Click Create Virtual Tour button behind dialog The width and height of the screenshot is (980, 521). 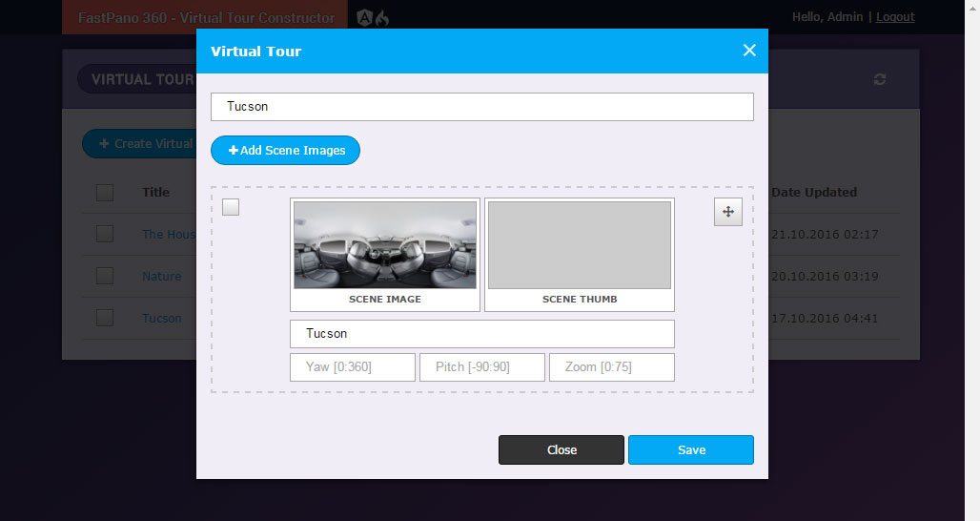pyautogui.click(x=139, y=144)
